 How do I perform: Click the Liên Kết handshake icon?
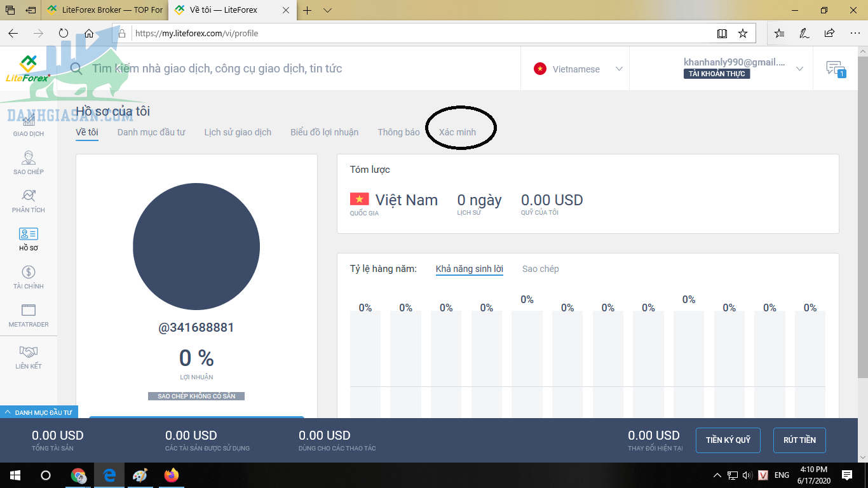click(x=29, y=352)
